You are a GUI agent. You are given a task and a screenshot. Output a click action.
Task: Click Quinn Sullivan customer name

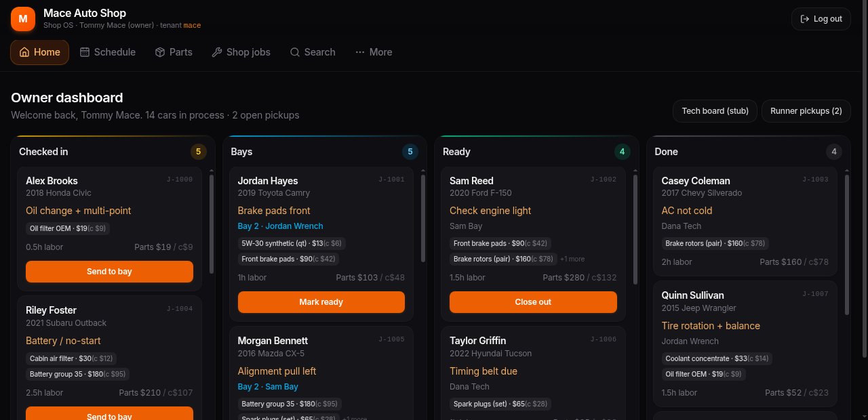[x=693, y=295]
